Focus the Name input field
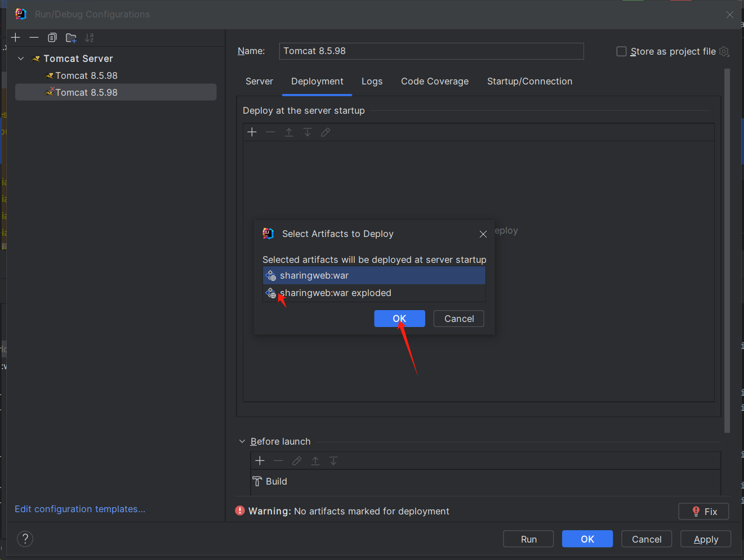The height and width of the screenshot is (560, 744). (x=431, y=51)
